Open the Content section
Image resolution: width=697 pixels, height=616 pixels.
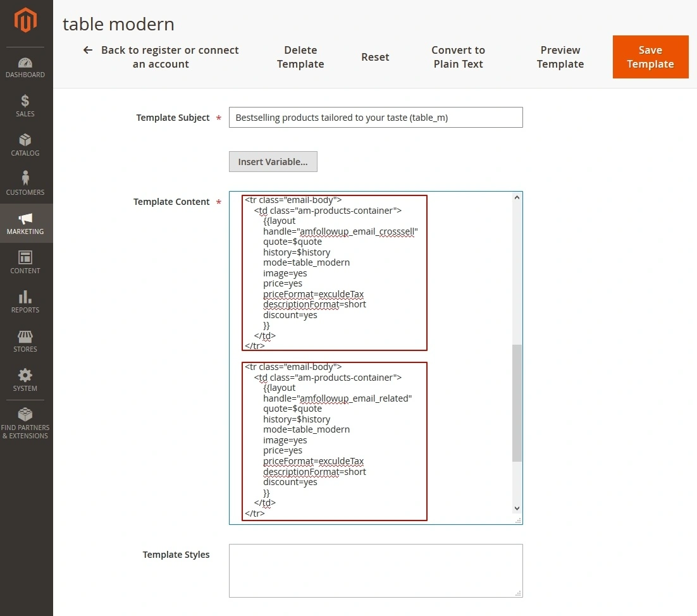click(x=25, y=262)
